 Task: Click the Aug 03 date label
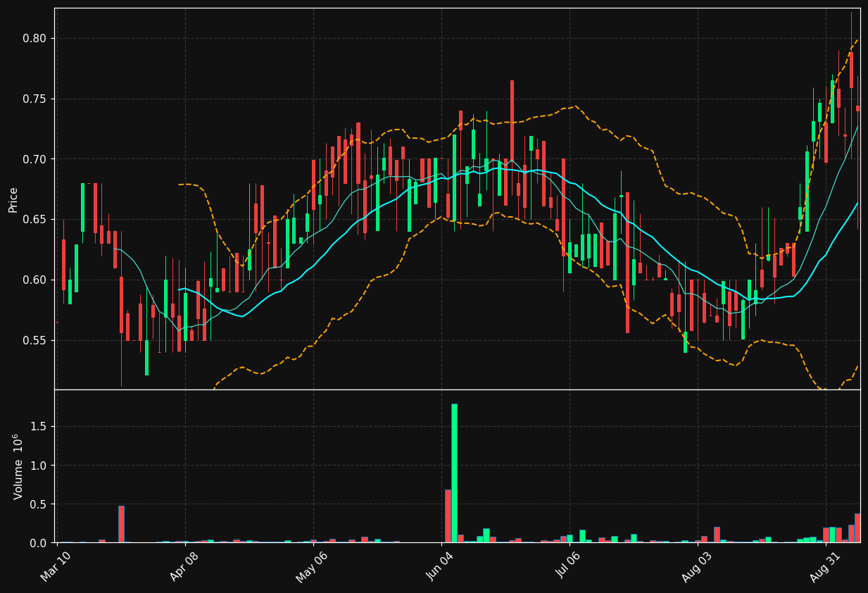pos(697,567)
